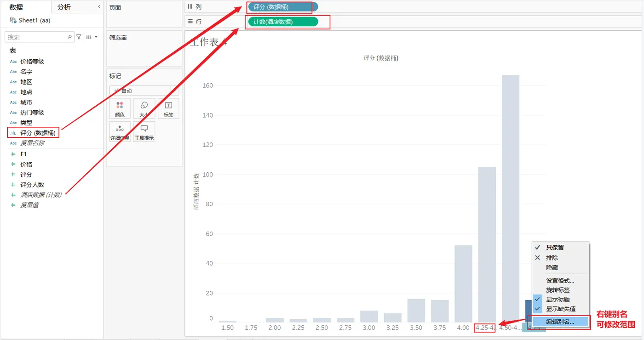Click the Abc type icon beside 城市
This screenshot has width=644, height=340.
point(13,102)
